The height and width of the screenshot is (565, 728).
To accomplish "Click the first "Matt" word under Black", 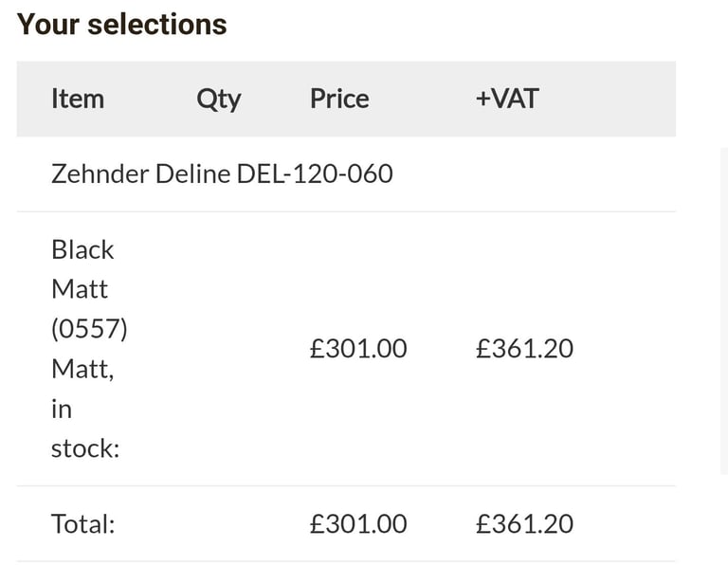I will coord(80,289).
